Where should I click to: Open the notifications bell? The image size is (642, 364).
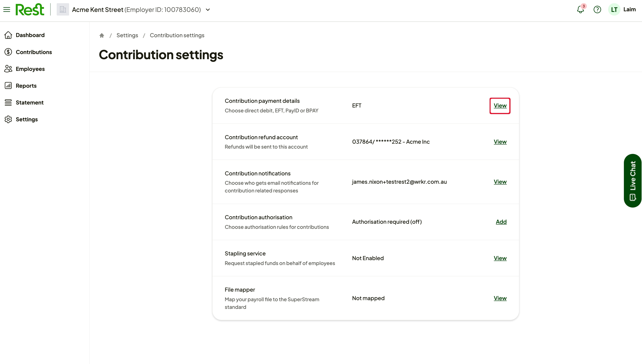(580, 10)
